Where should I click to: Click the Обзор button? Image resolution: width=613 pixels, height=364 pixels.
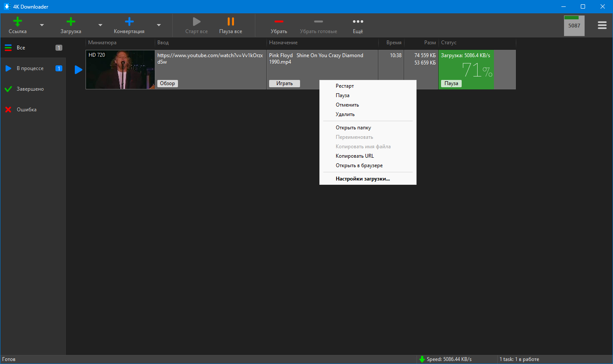pos(168,83)
